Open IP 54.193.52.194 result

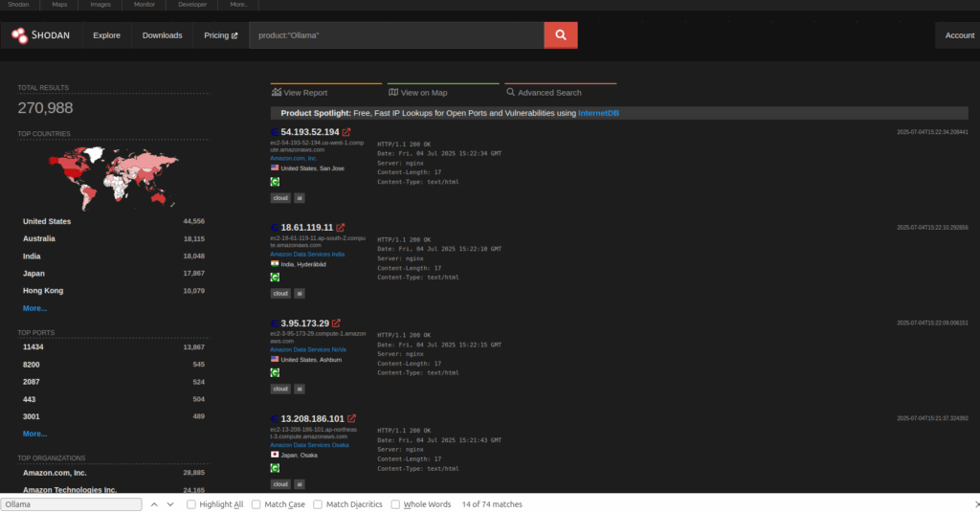[x=310, y=132]
